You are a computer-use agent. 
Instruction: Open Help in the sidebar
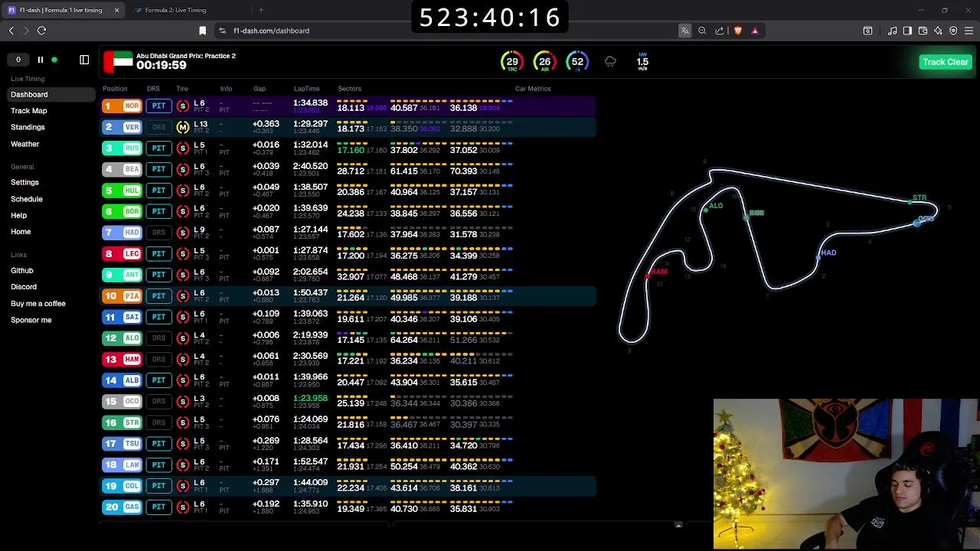(19, 216)
